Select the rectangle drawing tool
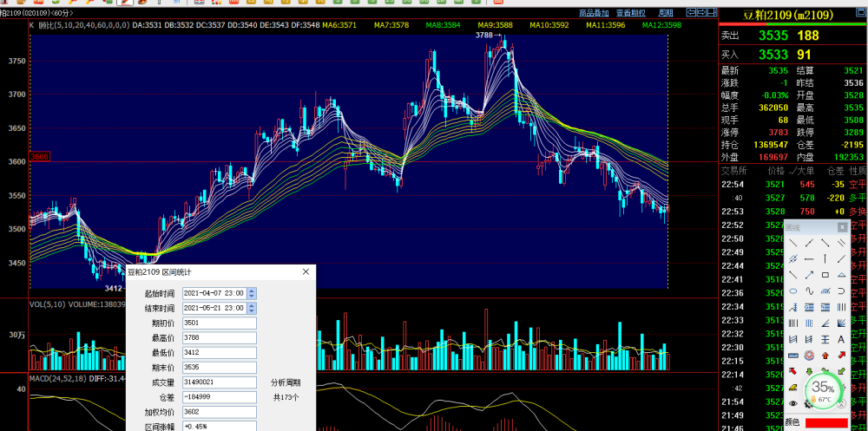This screenshot has height=431, width=868. (825, 275)
